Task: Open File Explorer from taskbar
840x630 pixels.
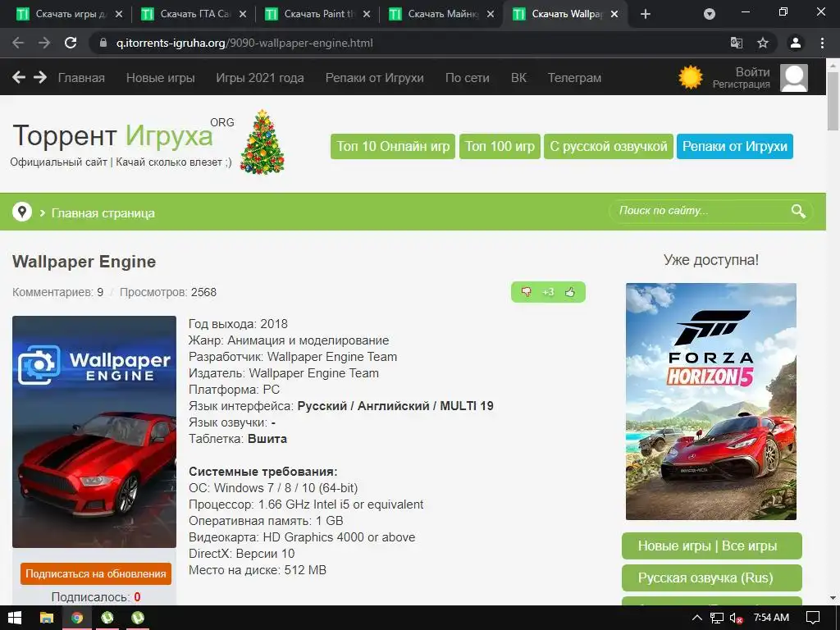Action: tap(47, 618)
